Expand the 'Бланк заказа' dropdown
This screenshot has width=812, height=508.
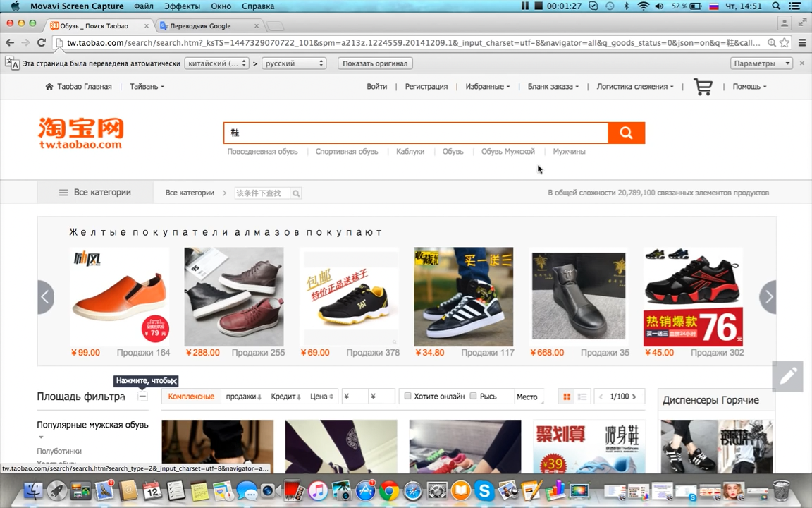pos(553,87)
